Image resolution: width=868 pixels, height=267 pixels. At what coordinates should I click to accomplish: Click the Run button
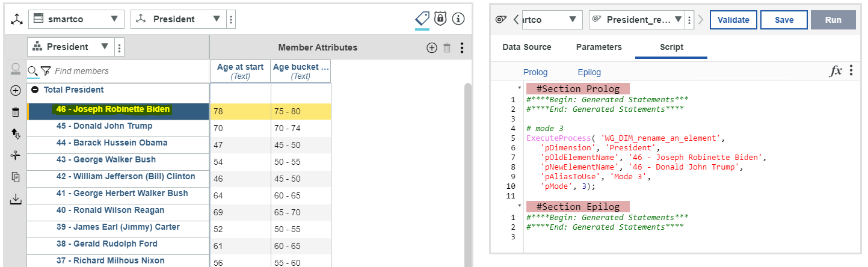[833, 19]
